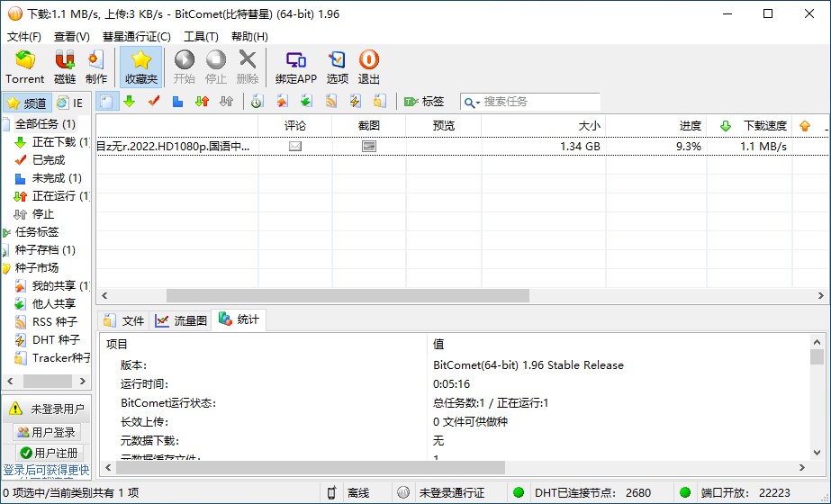Image resolution: width=831 pixels, height=504 pixels.
Task: Click green-red arrows running filter icon
Action: (202, 101)
